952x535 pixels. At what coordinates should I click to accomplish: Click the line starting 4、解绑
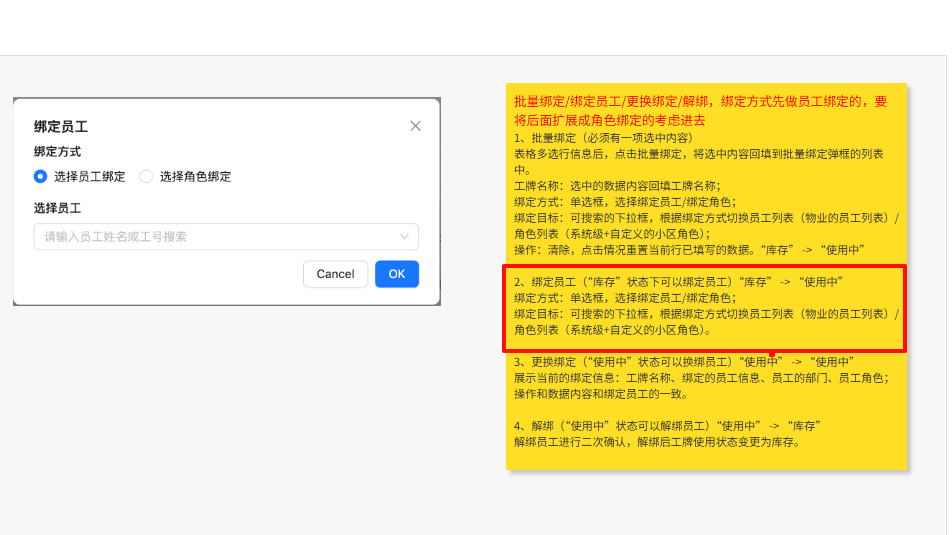[x=667, y=426]
